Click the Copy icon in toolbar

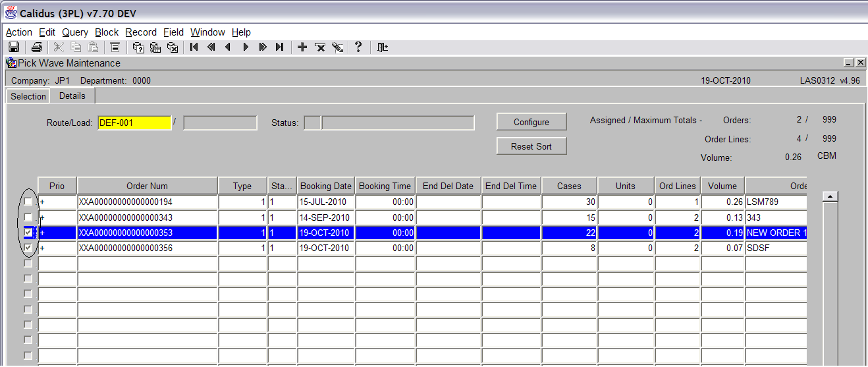76,47
